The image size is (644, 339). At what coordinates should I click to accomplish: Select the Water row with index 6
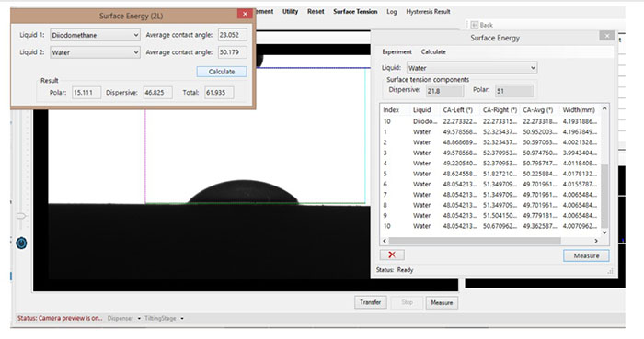[x=490, y=184]
